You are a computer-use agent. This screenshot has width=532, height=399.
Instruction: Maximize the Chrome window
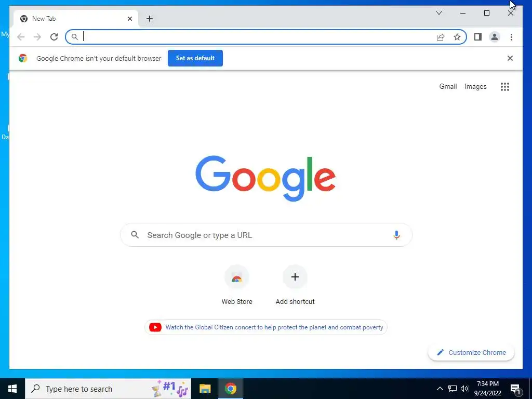click(486, 13)
